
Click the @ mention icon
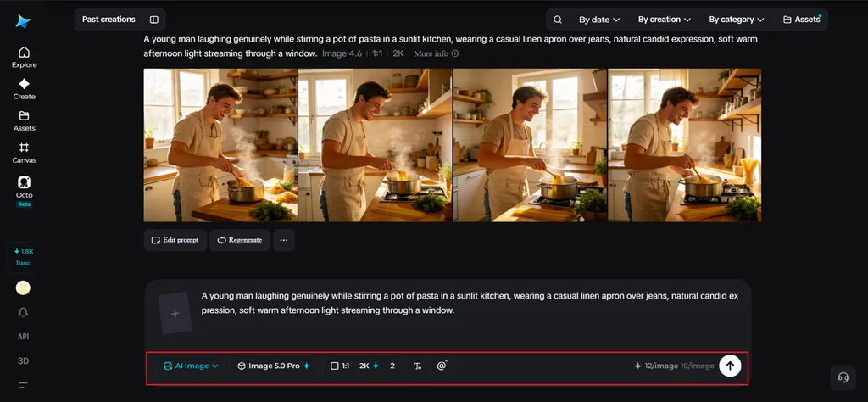441,366
